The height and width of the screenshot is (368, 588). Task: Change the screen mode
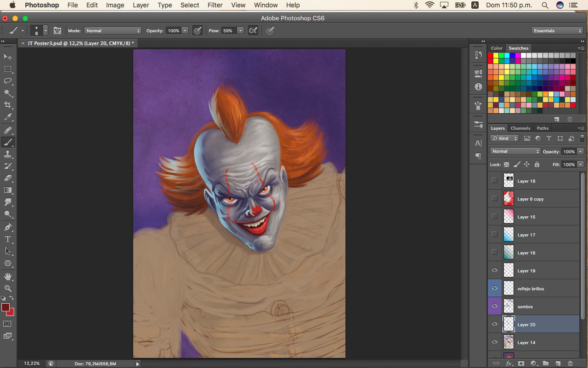pyautogui.click(x=7, y=336)
